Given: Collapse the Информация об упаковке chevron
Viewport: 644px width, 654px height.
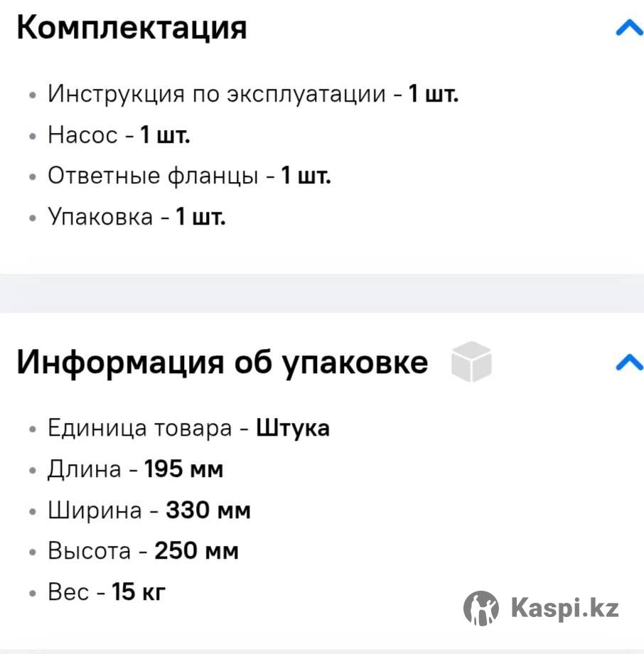Looking at the screenshot, I should pos(628,363).
